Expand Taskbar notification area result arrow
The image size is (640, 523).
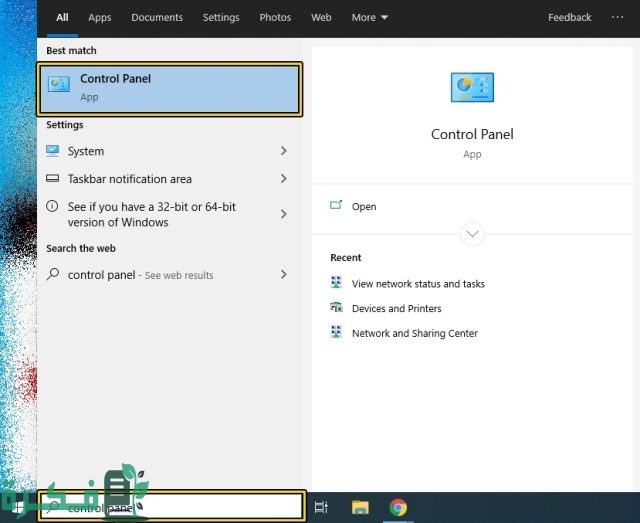coord(284,179)
